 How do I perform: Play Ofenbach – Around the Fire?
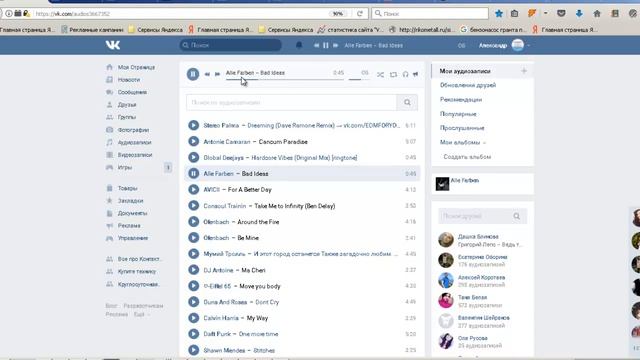click(x=193, y=222)
